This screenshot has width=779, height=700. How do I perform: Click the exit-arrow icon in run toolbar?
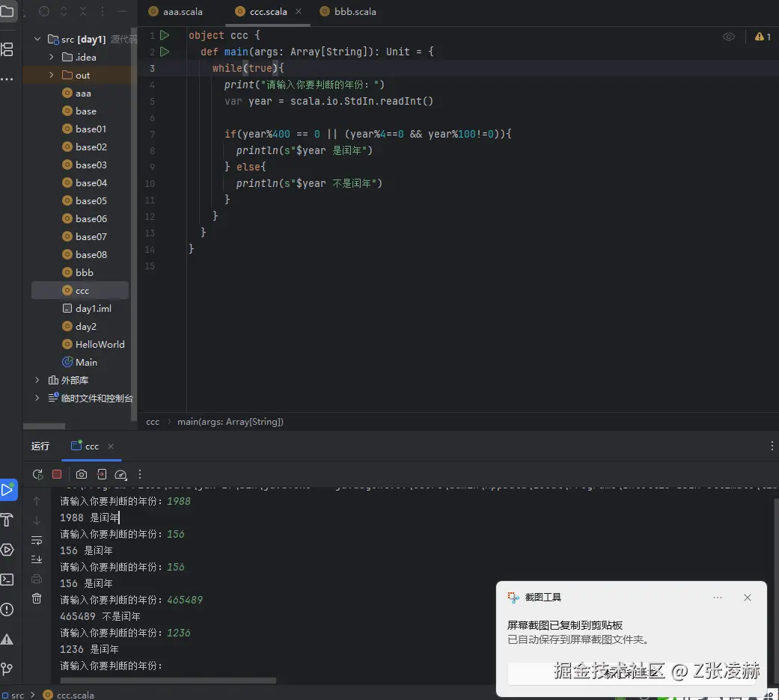click(101, 475)
